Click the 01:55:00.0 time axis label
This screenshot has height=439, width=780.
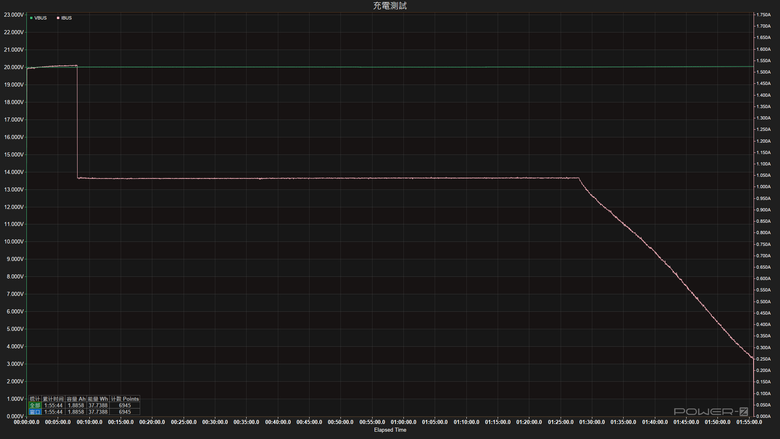(x=749, y=422)
